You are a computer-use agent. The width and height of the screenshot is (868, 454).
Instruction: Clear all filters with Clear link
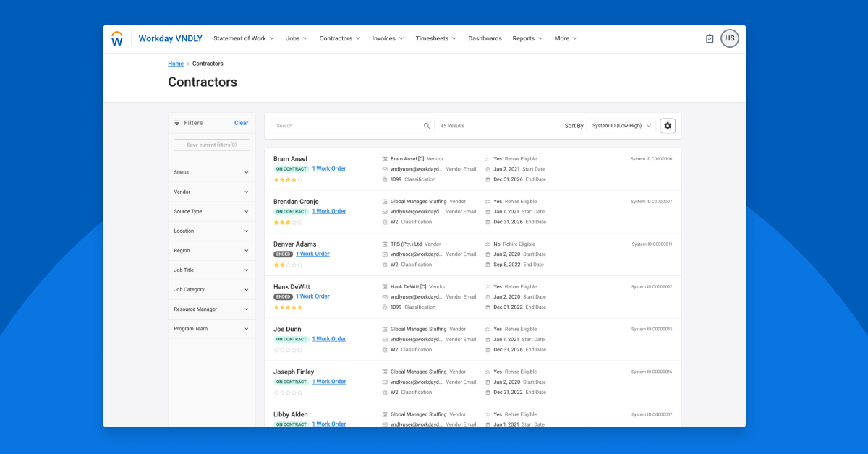tap(241, 123)
